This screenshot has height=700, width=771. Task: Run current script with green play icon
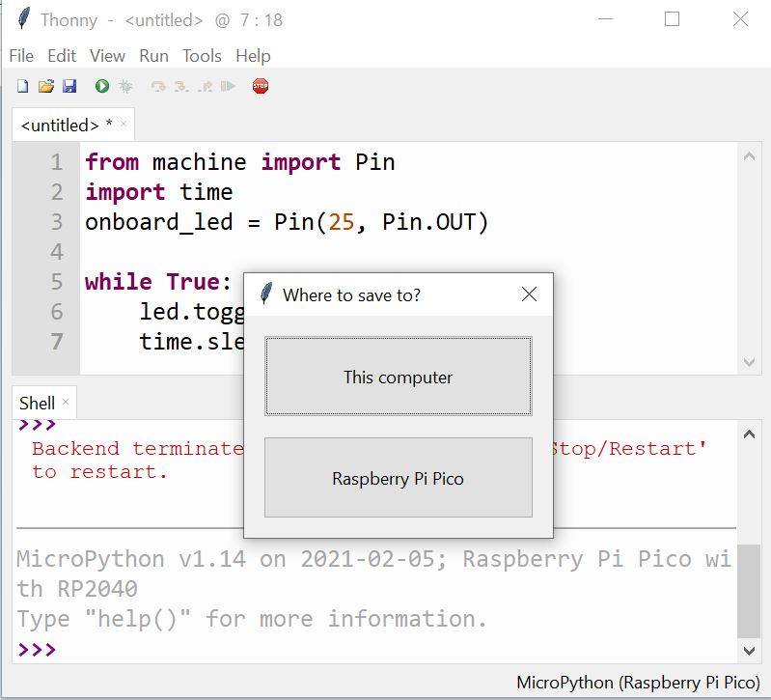101,86
